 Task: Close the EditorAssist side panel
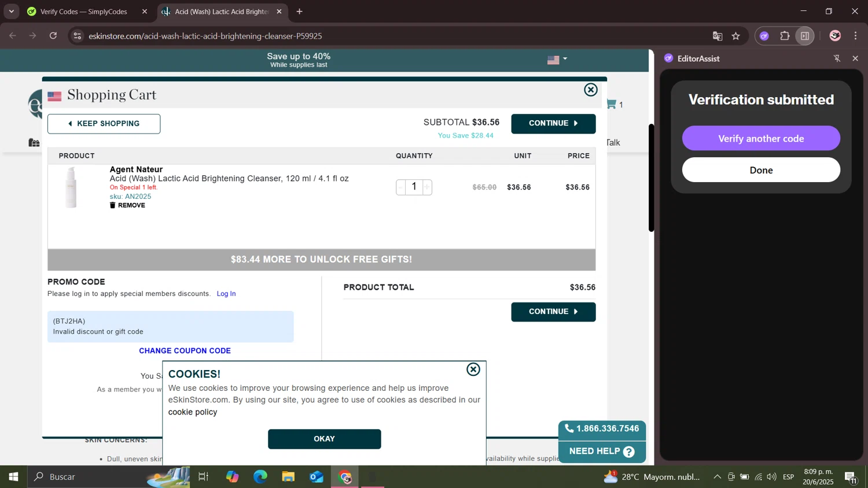(x=855, y=58)
